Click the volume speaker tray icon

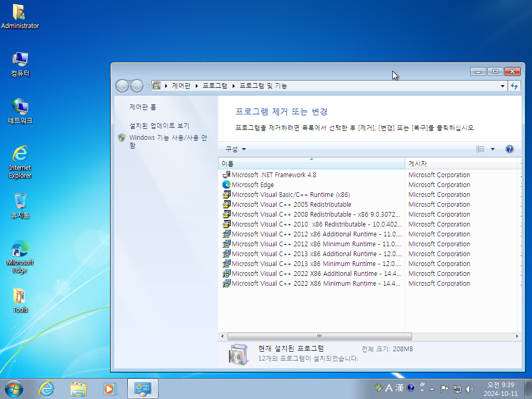470,389
